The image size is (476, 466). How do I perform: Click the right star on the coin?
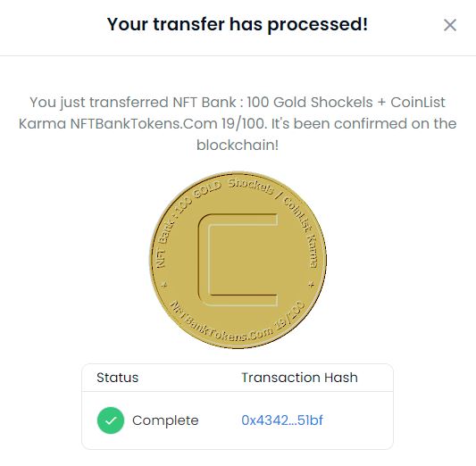tap(311, 285)
